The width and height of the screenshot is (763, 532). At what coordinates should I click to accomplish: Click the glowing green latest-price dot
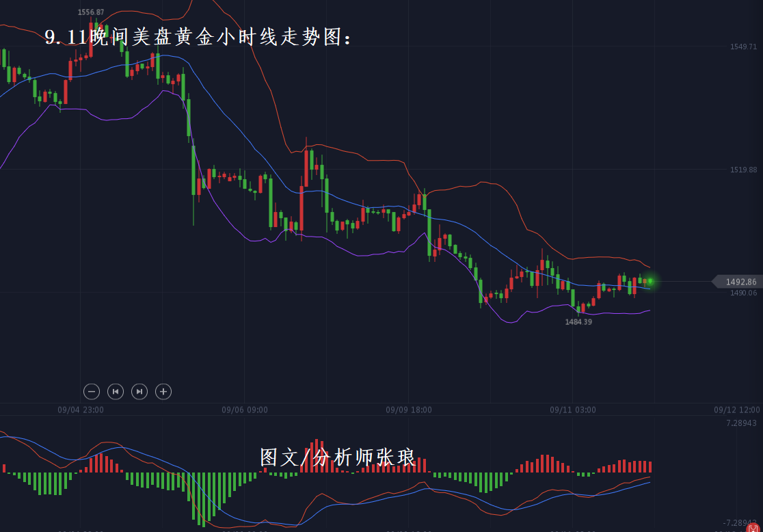pyautogui.click(x=650, y=281)
